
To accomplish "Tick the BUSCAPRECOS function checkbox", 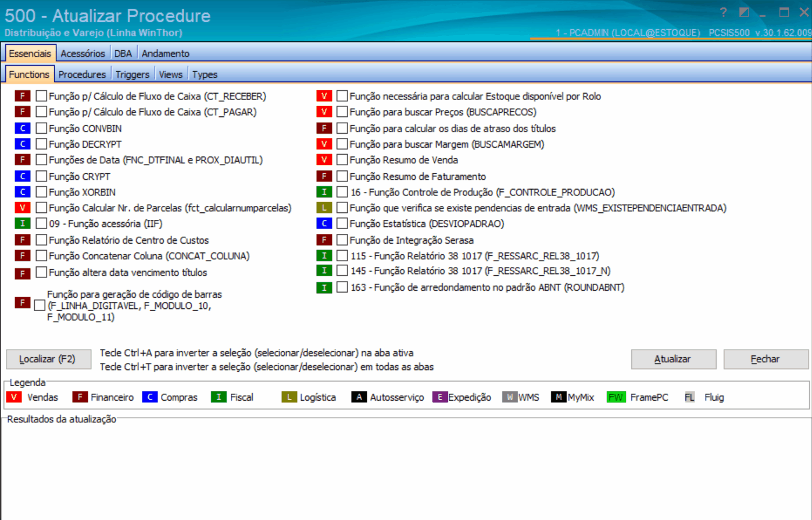I will (x=342, y=112).
